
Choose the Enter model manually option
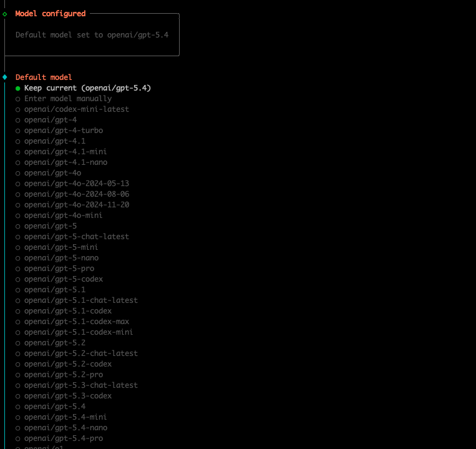click(x=68, y=99)
